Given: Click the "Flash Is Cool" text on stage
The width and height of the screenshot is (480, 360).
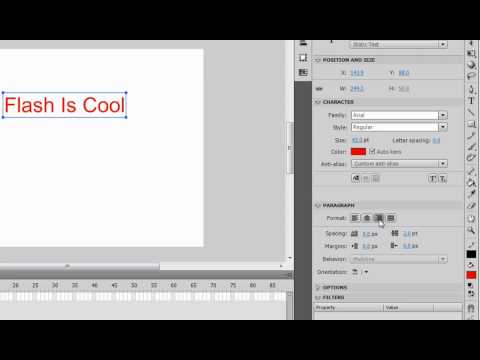Looking at the screenshot, I should (x=65, y=105).
